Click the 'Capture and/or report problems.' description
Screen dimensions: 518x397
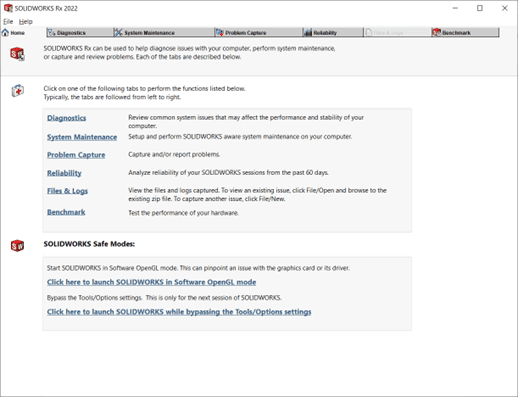click(174, 155)
